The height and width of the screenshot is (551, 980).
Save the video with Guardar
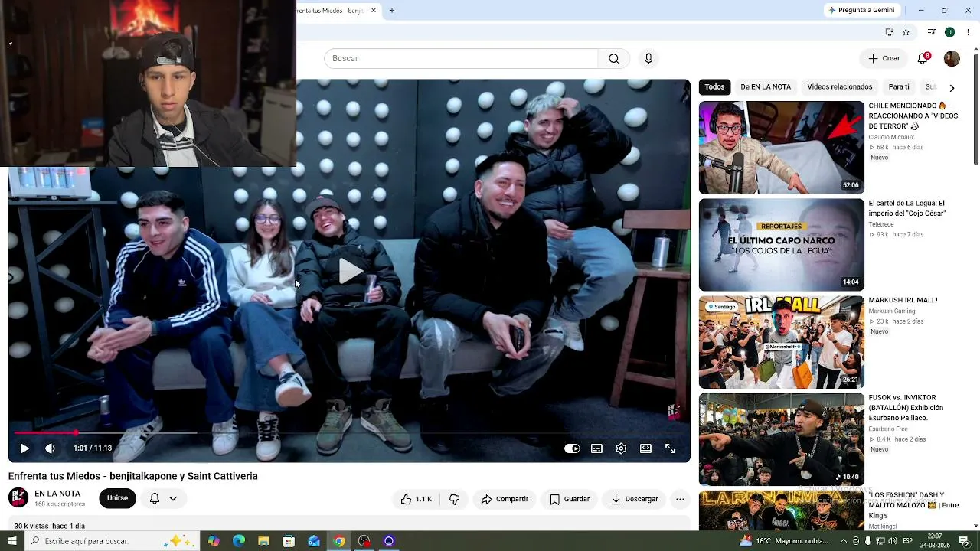(570, 499)
